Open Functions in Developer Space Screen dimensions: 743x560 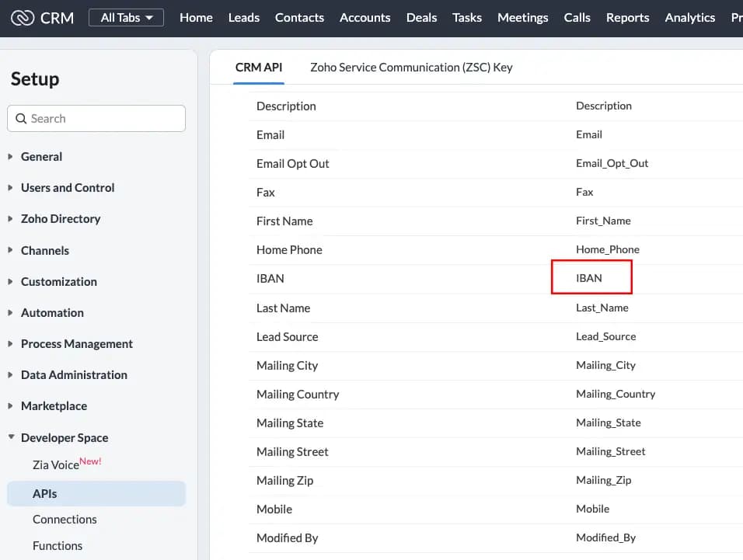point(58,546)
